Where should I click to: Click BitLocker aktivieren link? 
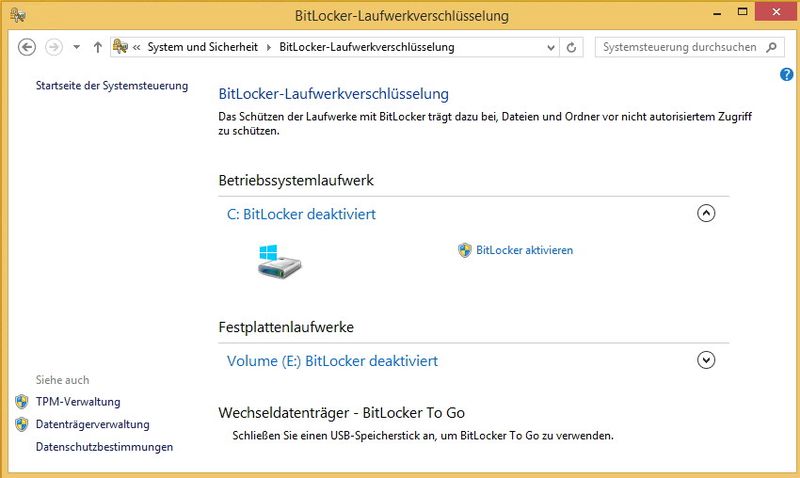click(524, 250)
